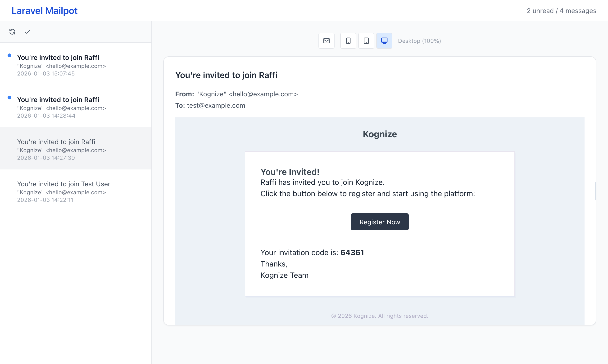Click the sender address hello@example.com
The width and height of the screenshot is (608, 364).
(263, 94)
